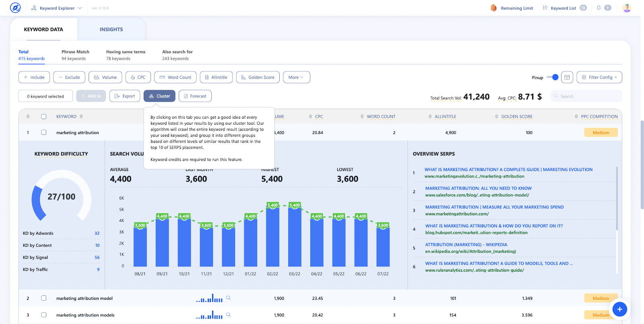Click the Remaining Limit icon
The height and width of the screenshot is (324, 644).
(493, 8)
